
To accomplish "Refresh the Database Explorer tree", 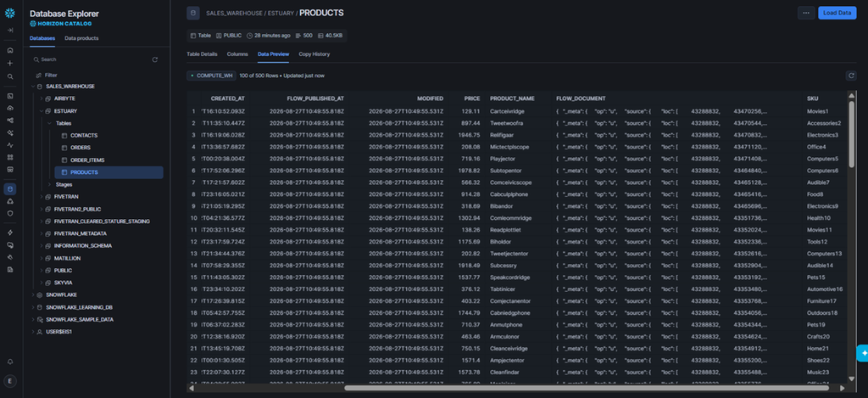I will click(x=154, y=59).
